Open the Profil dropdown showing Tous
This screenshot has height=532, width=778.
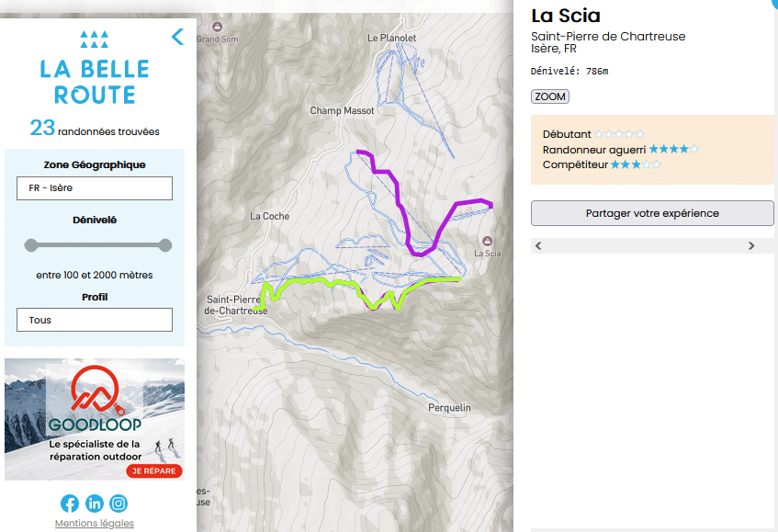[95, 320]
